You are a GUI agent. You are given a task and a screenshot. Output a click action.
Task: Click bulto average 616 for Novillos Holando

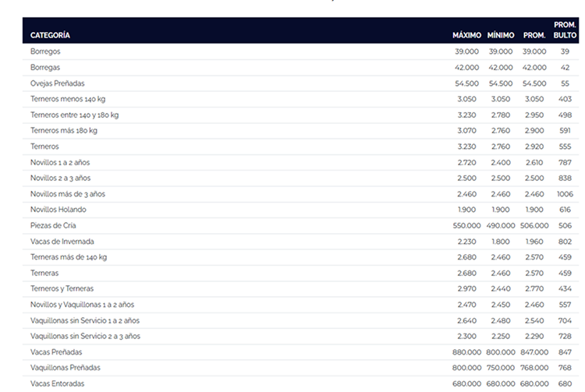click(565, 210)
